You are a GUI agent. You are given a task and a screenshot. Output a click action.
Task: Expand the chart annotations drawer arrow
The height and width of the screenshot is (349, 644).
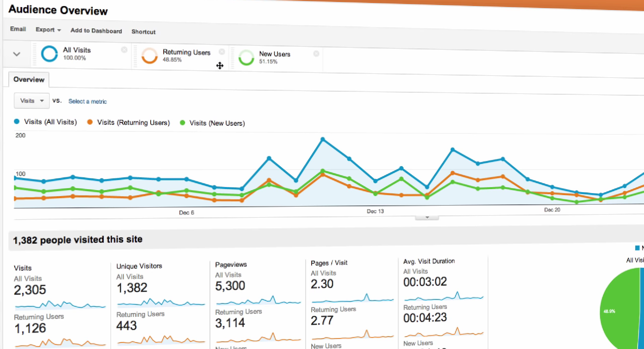pyautogui.click(x=427, y=218)
